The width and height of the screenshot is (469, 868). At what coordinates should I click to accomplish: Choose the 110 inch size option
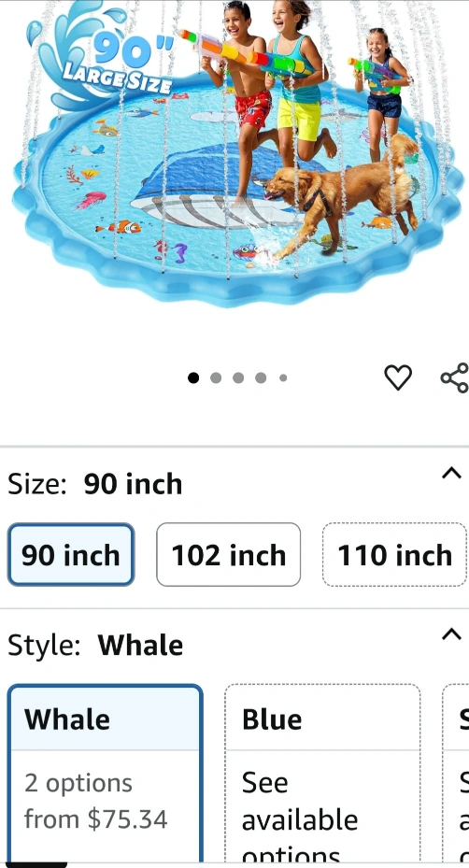[x=394, y=555]
